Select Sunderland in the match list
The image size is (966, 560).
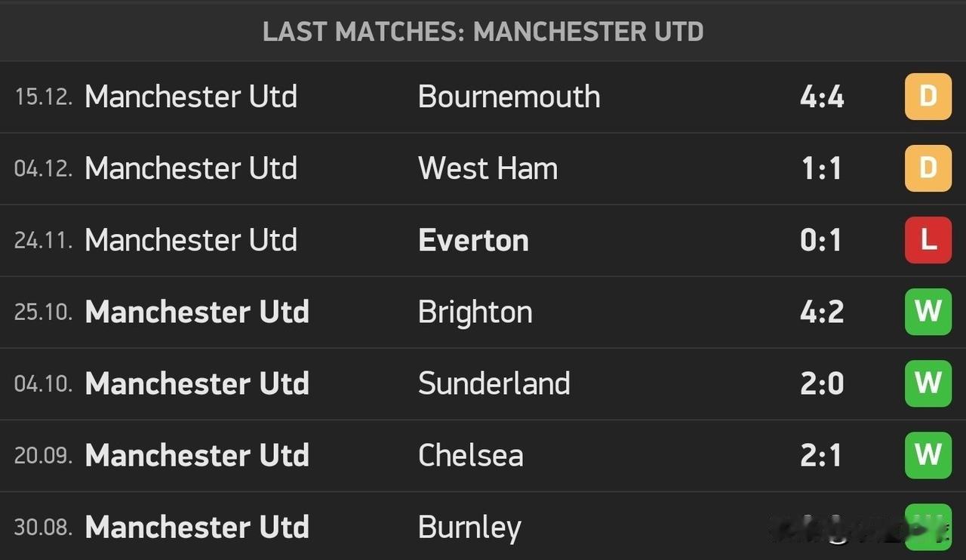494,383
